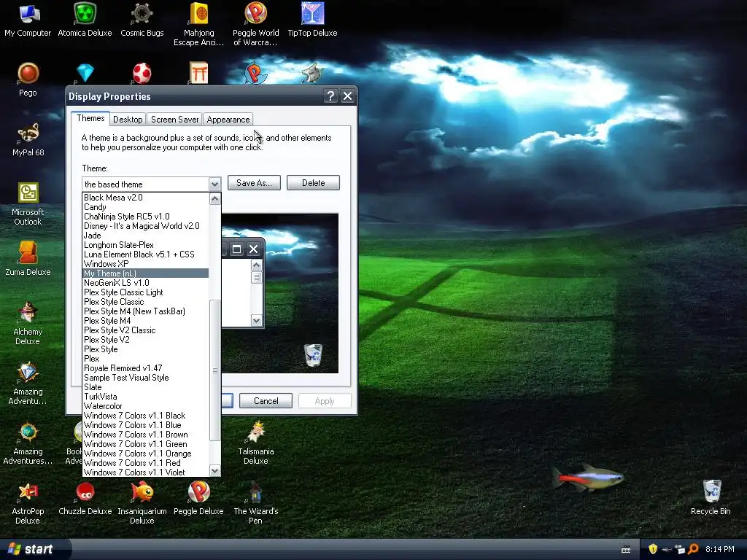Select the Themes tab
The height and width of the screenshot is (560, 747).
[x=90, y=119]
